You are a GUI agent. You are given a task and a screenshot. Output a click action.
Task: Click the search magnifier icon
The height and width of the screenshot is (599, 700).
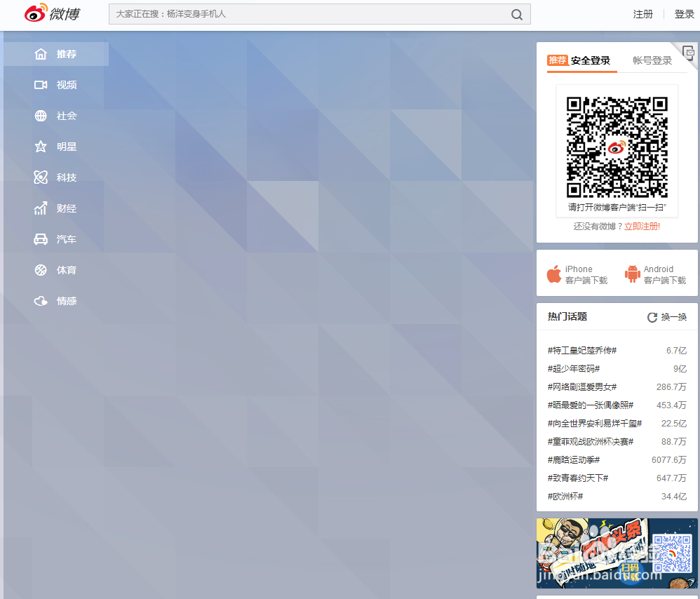click(x=517, y=14)
